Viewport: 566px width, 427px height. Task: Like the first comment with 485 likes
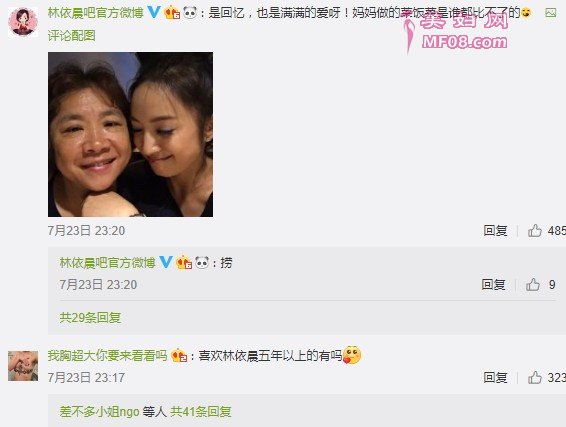[535, 231]
